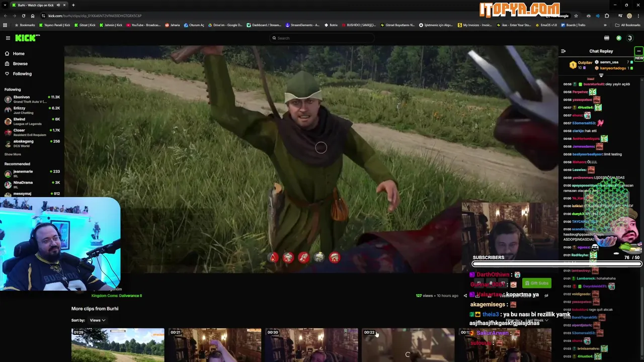The image size is (644, 362).
Task: Click the kanyeortadogu gifter name
Action: coord(613,68)
